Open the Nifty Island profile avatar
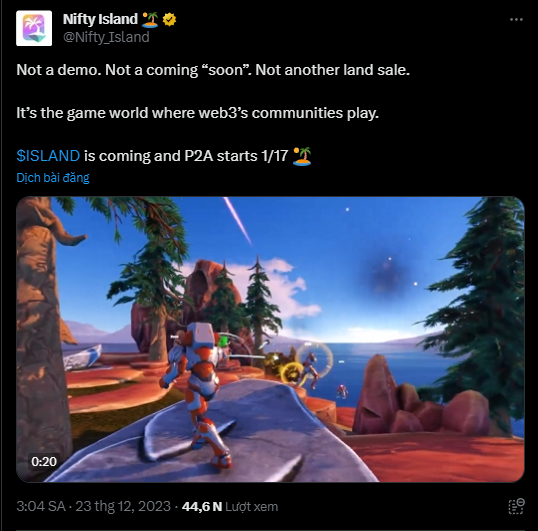Screen dimensions: 538x531 (34, 28)
